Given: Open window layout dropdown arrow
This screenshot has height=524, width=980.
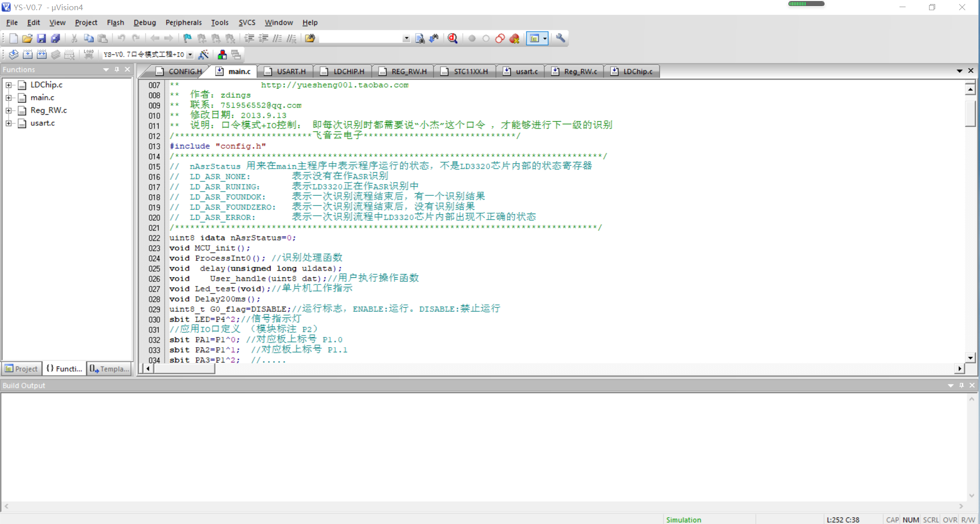Looking at the screenshot, I should [x=545, y=38].
